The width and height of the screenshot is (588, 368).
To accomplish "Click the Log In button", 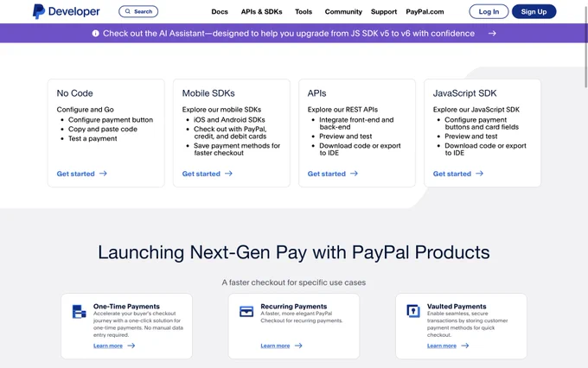I will coord(489,11).
